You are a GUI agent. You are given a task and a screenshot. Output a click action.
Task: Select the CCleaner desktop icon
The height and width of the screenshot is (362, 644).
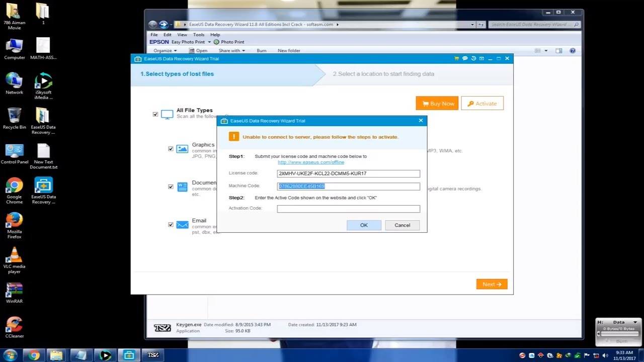coord(14,328)
